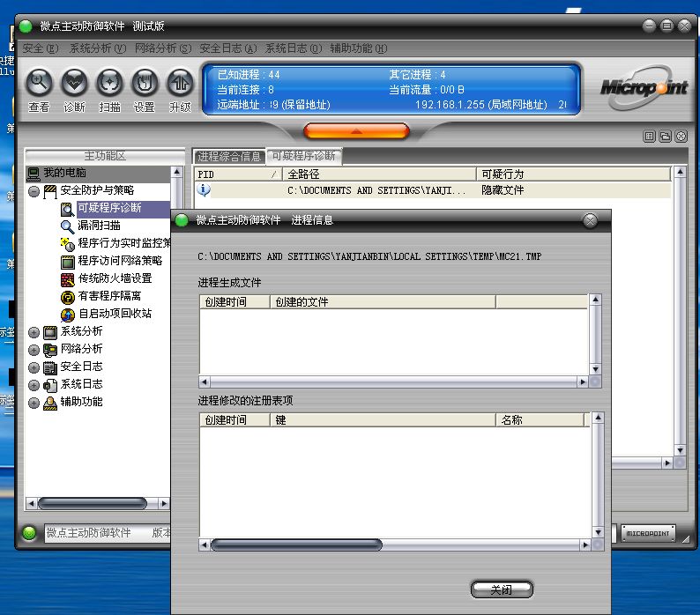Click the up arrow of sidebar tree scrollbar
This screenshot has height=615, width=700.
(177, 172)
